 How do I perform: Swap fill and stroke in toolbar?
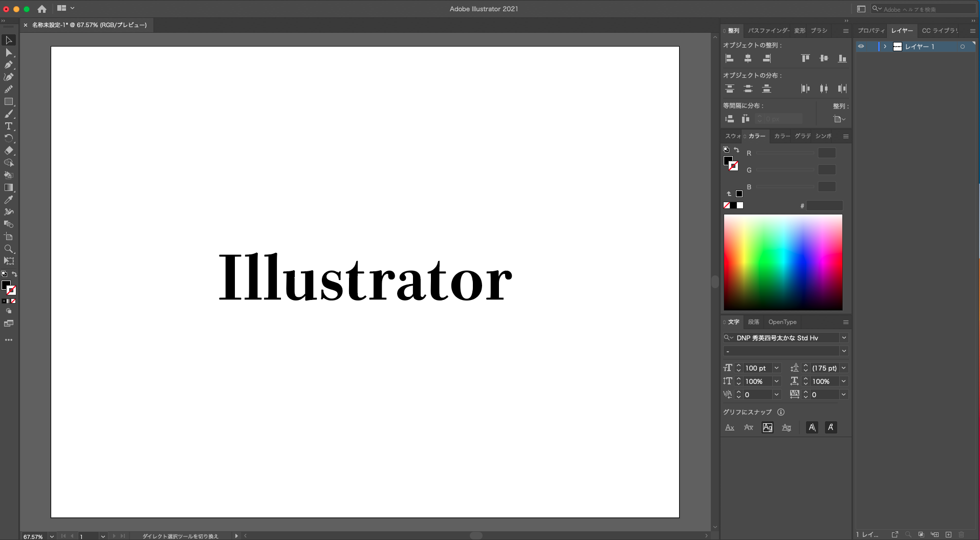pos(14,274)
